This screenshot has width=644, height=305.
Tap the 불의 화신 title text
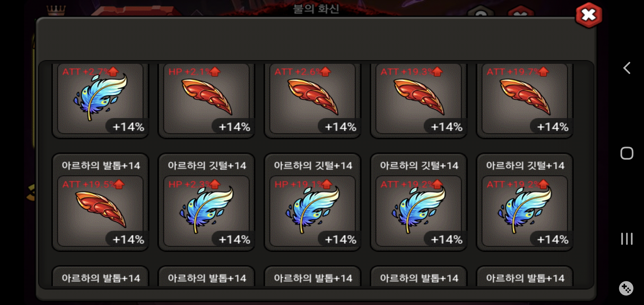316,9
